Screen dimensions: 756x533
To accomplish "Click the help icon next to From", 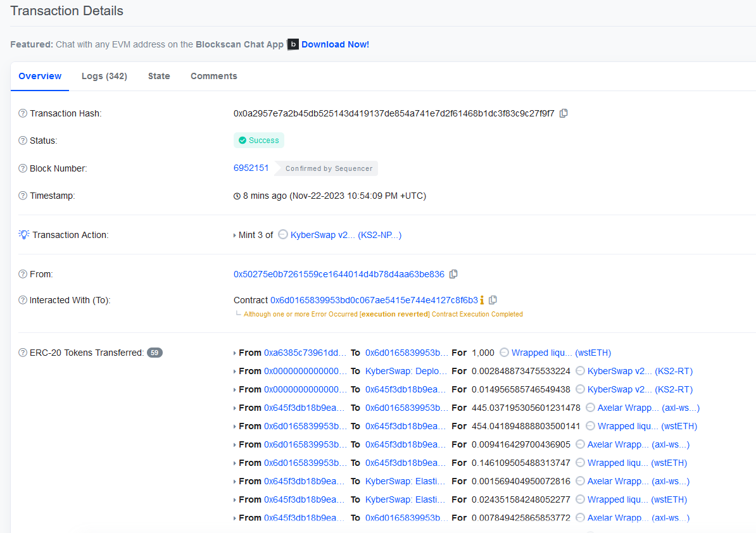I will (x=23, y=274).
